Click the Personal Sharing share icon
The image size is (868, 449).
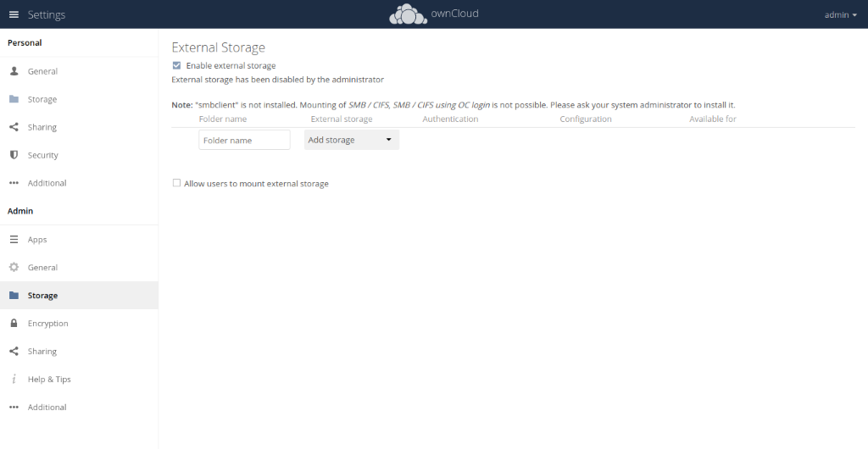coord(14,127)
